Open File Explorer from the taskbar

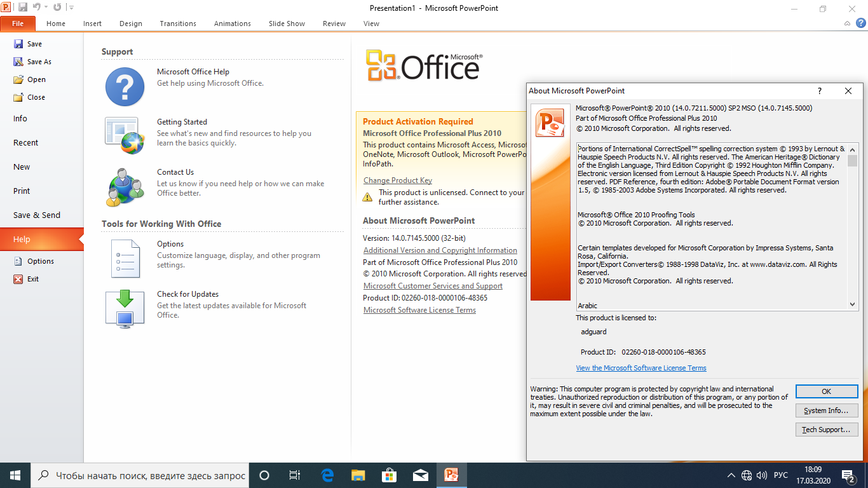(x=358, y=475)
